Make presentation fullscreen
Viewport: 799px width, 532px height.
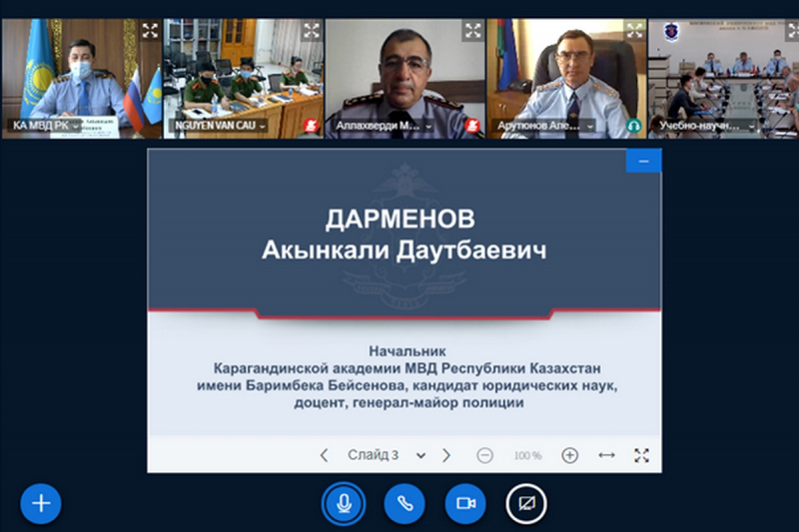[641, 455]
